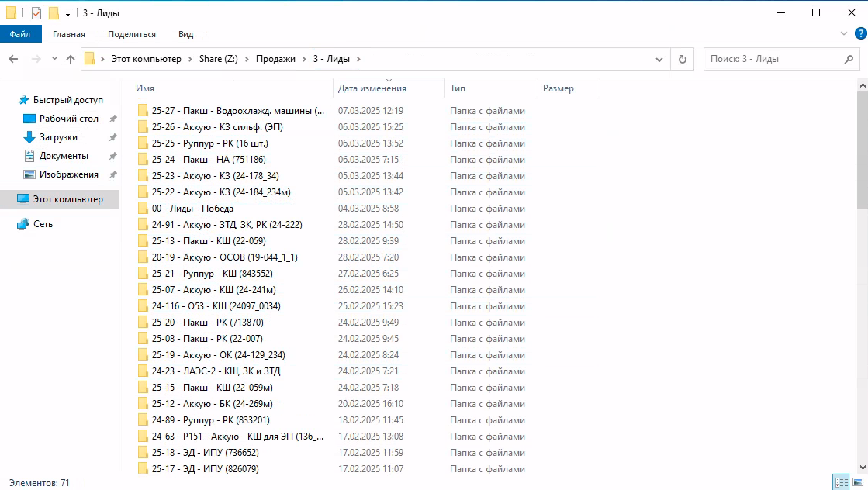Expand the ribbon with chevron

click(x=845, y=34)
